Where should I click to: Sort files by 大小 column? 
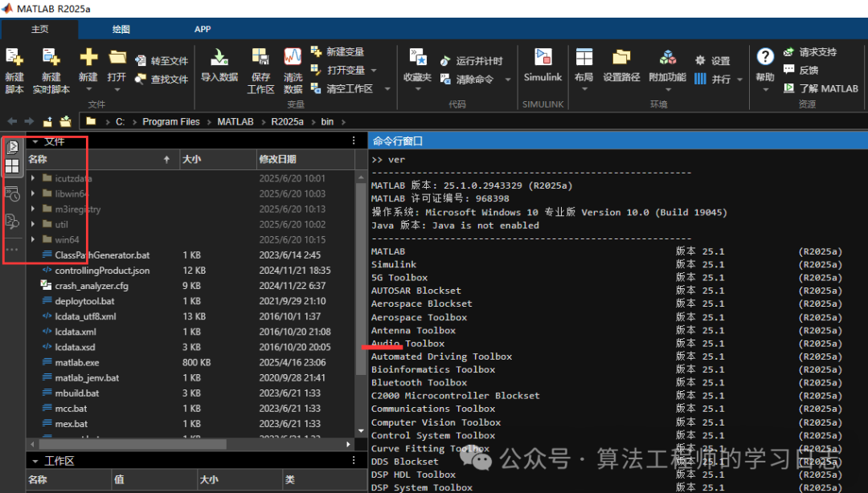click(218, 159)
